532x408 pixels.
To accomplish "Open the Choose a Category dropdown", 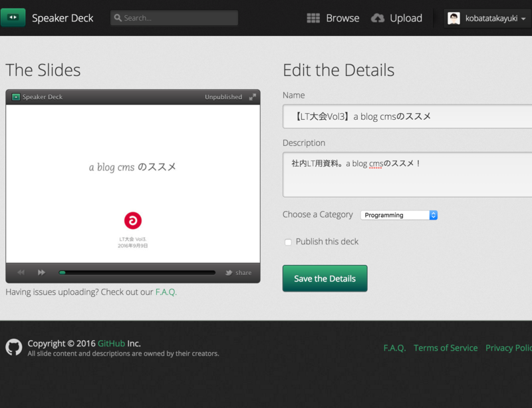I will (398, 215).
